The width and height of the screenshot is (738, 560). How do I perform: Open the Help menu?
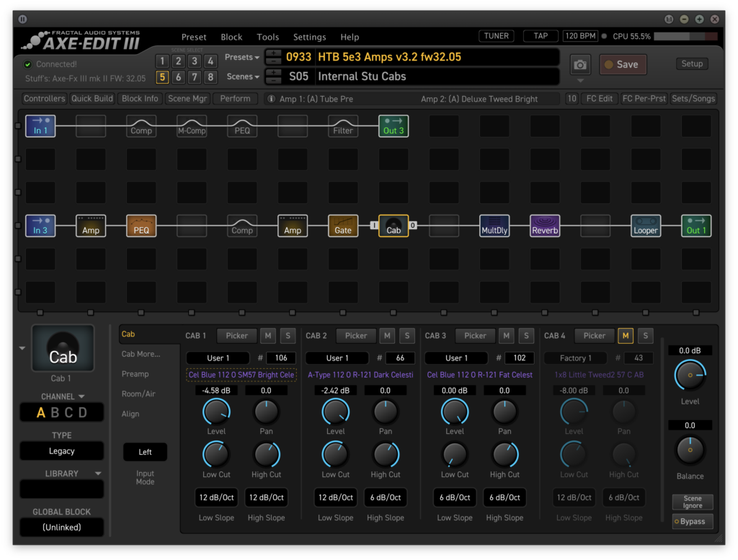(350, 37)
